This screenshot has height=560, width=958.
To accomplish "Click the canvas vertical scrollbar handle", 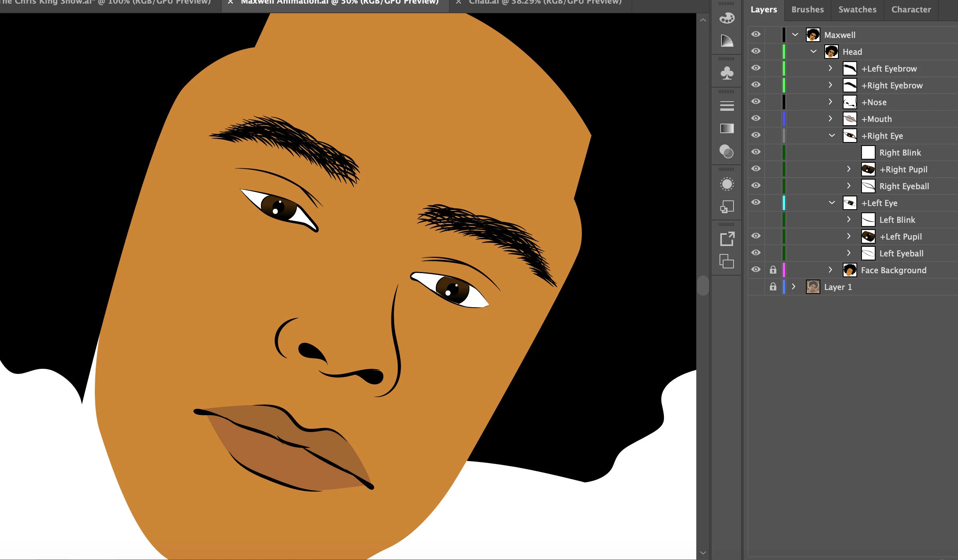I will (703, 286).
